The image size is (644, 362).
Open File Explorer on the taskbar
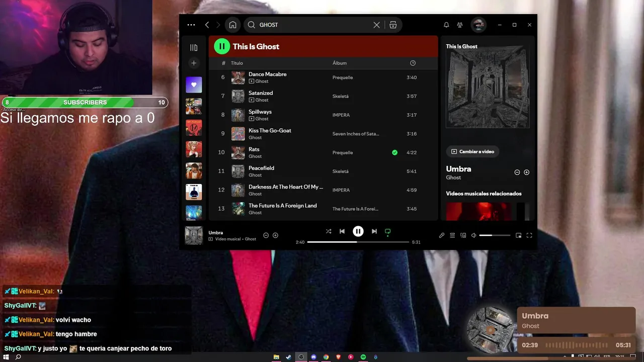click(x=276, y=357)
